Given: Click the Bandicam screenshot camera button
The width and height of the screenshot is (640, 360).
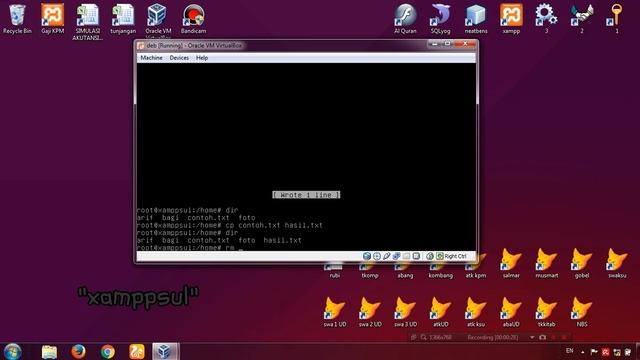Looking at the screenshot, I should (x=542, y=338).
